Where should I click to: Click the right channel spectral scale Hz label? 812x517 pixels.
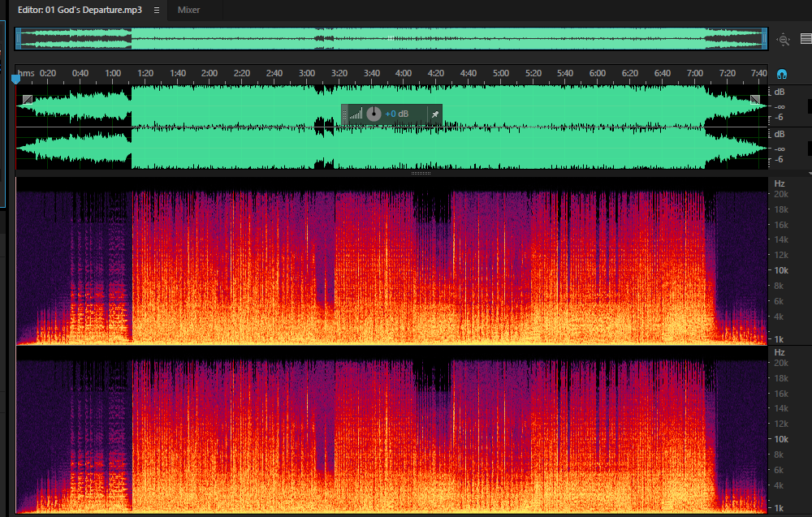(x=780, y=352)
